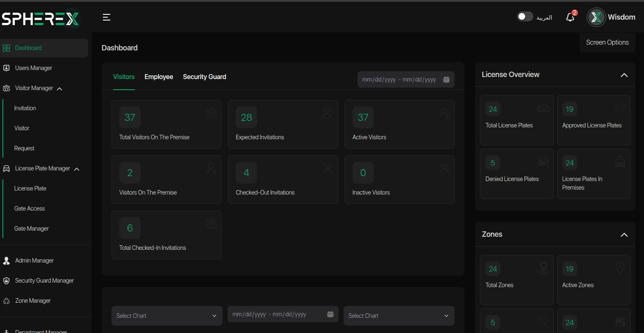Click the License Plate Manager car icon
The height and width of the screenshot is (333, 644).
(x=6, y=168)
